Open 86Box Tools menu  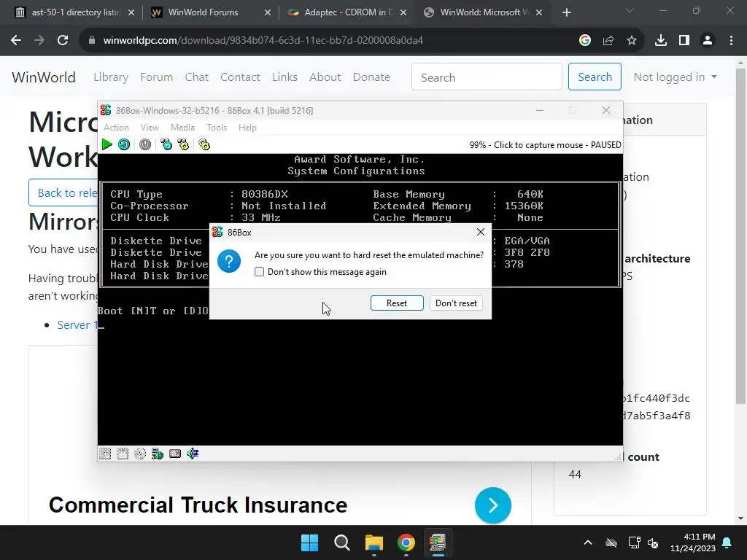216,128
